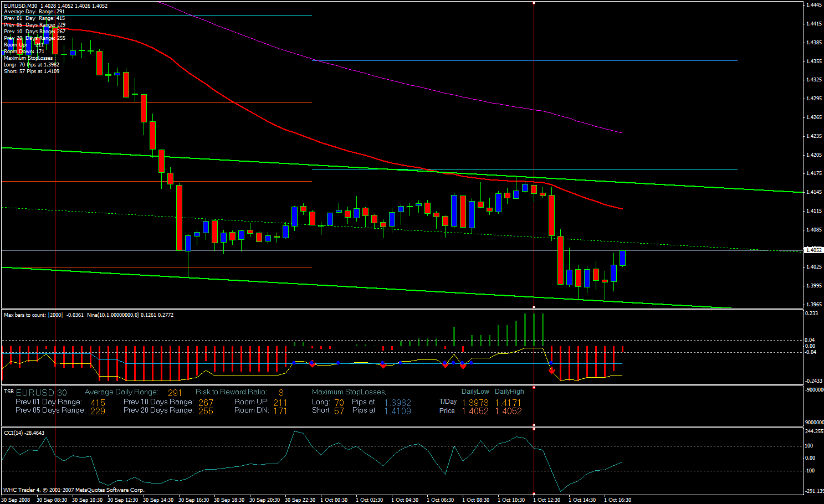The height and width of the screenshot is (504, 824).
Task: Click the DailyLow header in TSR panel
Action: 475,392
